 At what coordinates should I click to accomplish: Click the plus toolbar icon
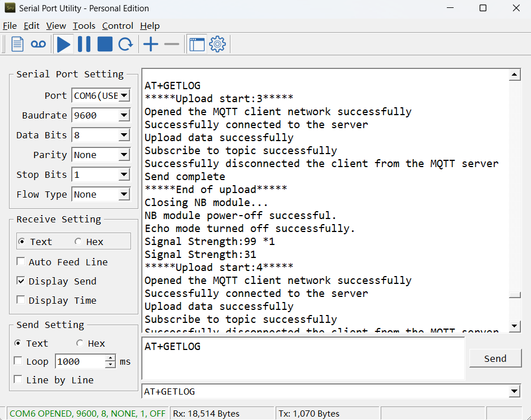pyautogui.click(x=151, y=45)
